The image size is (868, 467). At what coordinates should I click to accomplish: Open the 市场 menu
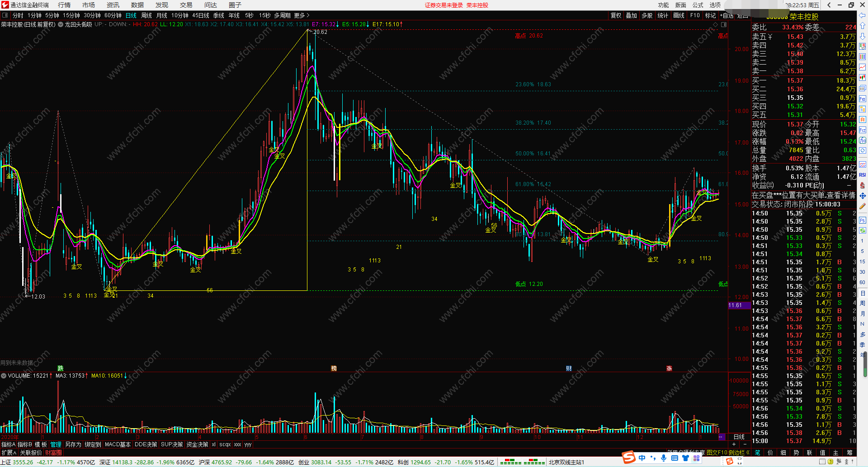89,5
